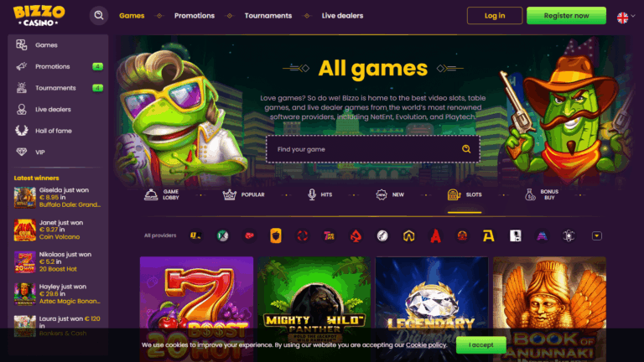
Task: Click the Live dealers sidebar icon
Action: (21, 109)
